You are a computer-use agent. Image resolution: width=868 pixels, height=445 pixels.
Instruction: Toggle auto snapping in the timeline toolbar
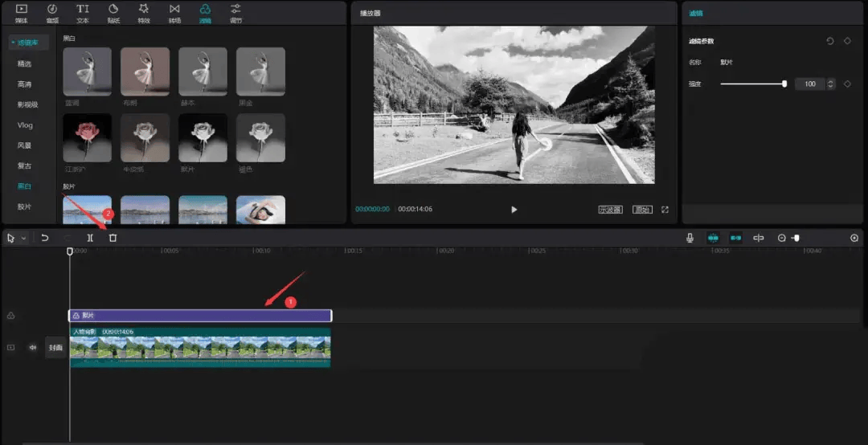[x=735, y=238]
